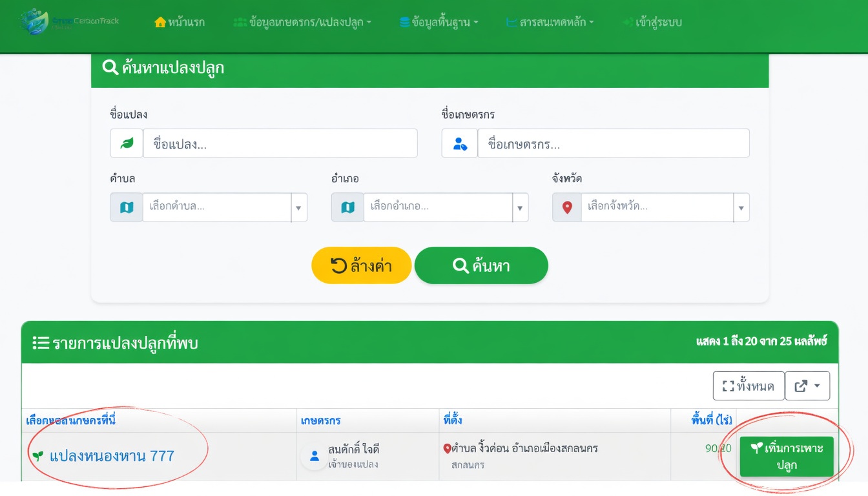This screenshot has height=496, width=868.
Task: Click the farmer avatar icon for สมศักดิ์ ใจดี
Action: coord(315,456)
